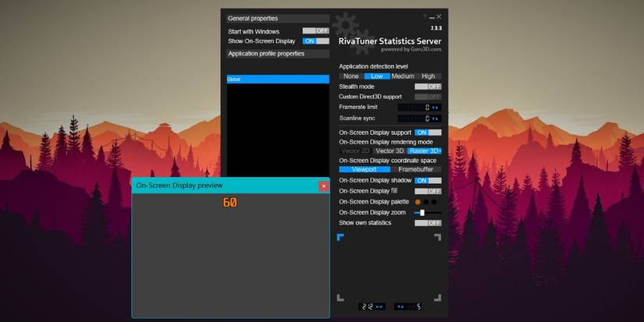Image resolution: width=644 pixels, height=322 pixels.
Task: Click the Framerate limit spinner arrows
Action: (436, 108)
